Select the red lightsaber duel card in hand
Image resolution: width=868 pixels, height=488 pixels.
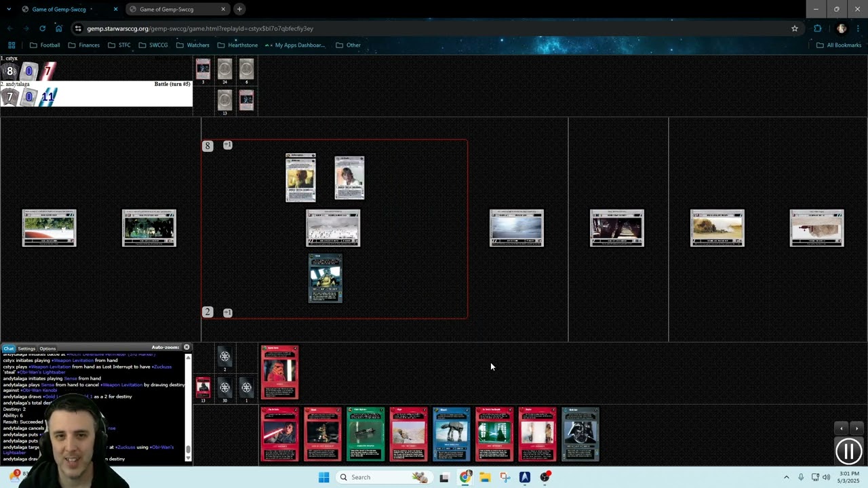(279, 434)
